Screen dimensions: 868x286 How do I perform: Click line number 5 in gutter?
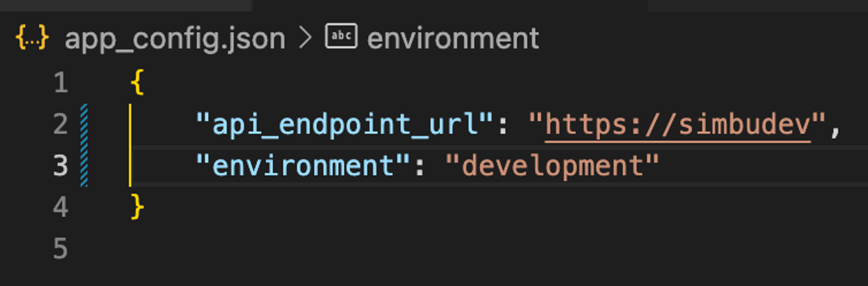61,249
